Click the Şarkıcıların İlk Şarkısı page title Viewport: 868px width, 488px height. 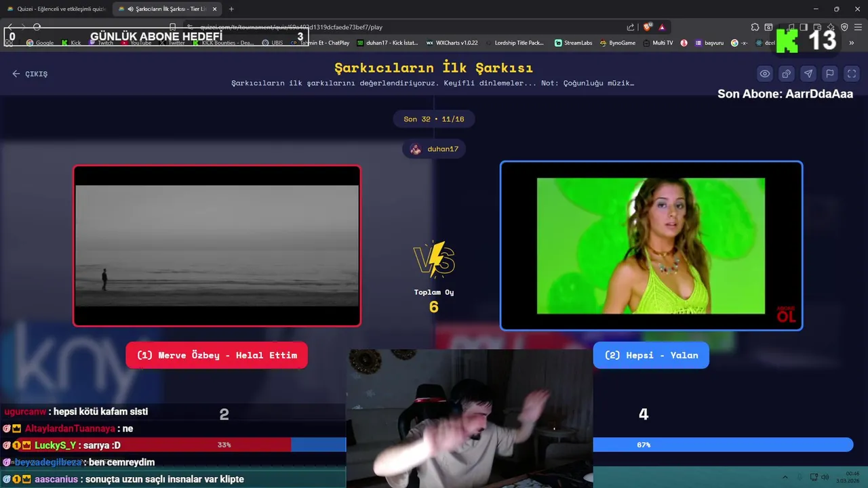click(x=434, y=68)
